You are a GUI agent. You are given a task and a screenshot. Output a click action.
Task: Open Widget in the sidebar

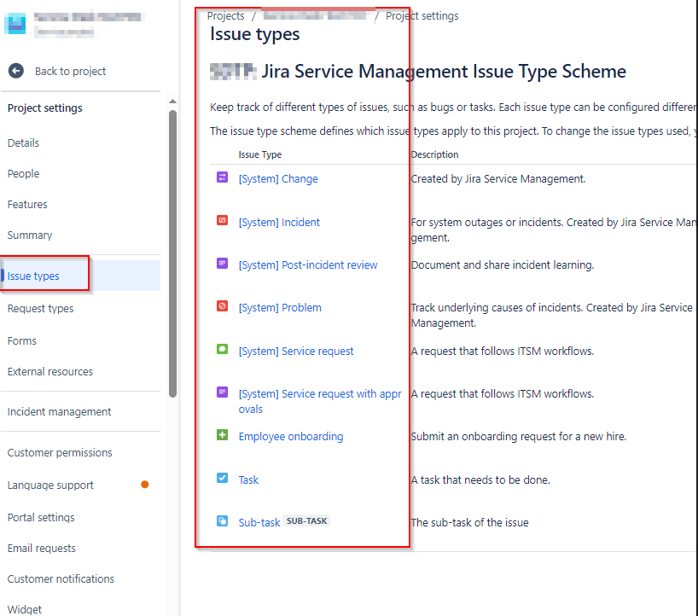[25, 609]
